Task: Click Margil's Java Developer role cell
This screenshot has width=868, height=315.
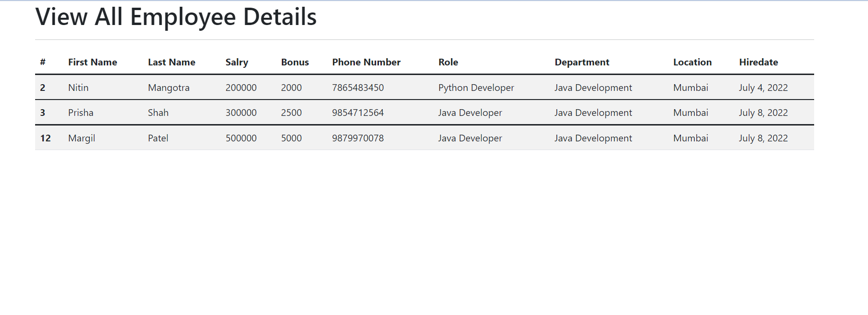Action: tap(470, 139)
